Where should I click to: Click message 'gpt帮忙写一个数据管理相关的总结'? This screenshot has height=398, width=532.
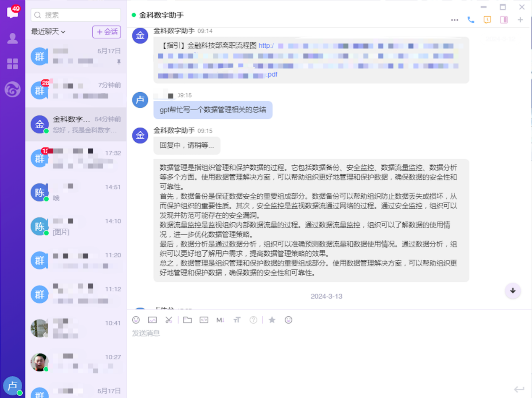213,110
